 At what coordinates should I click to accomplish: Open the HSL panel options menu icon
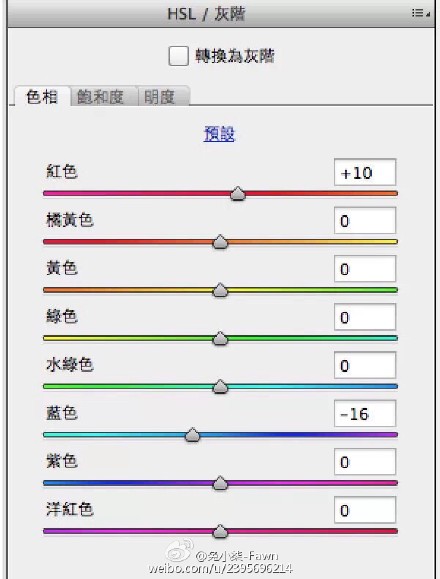click(x=420, y=13)
